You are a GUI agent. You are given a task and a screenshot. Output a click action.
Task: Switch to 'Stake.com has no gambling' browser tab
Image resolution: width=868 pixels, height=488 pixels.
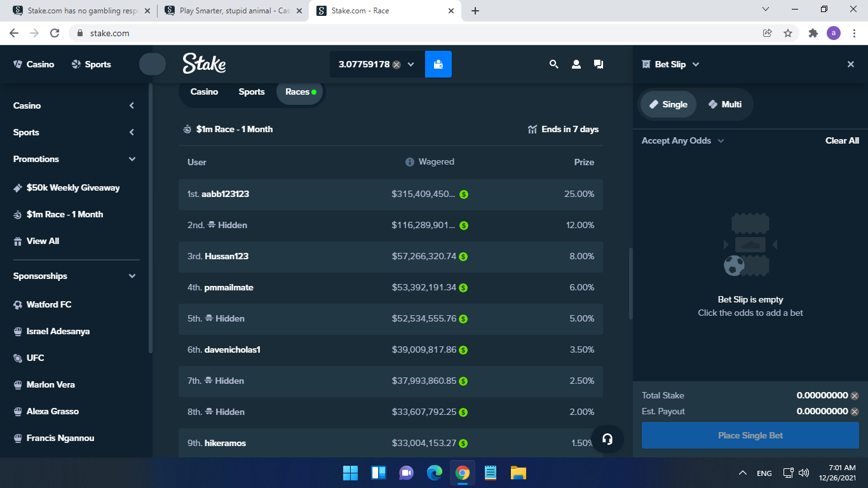(x=81, y=11)
